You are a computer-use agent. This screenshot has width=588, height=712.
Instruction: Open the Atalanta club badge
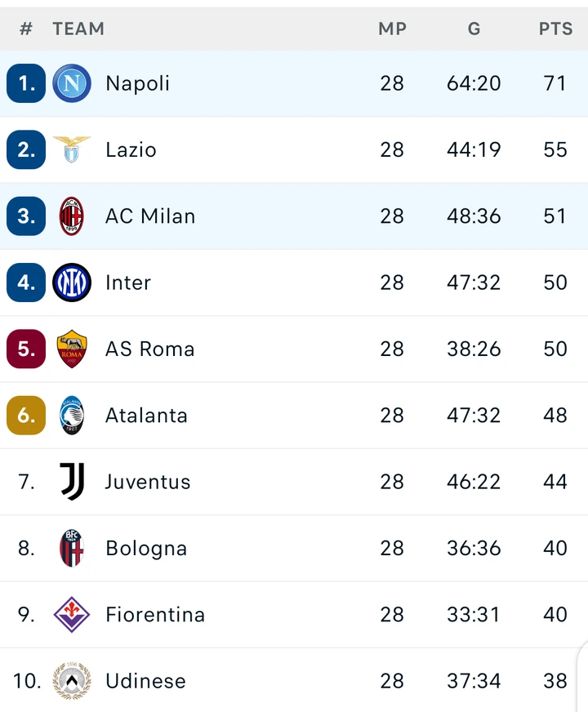coord(72,415)
